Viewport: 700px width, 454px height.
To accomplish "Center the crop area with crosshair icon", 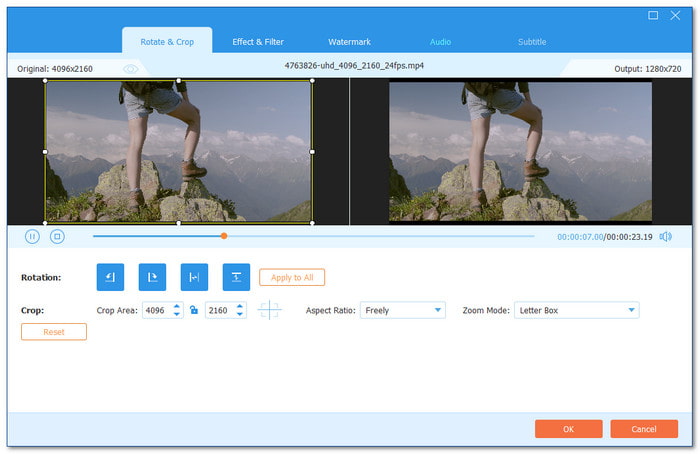I will click(269, 310).
